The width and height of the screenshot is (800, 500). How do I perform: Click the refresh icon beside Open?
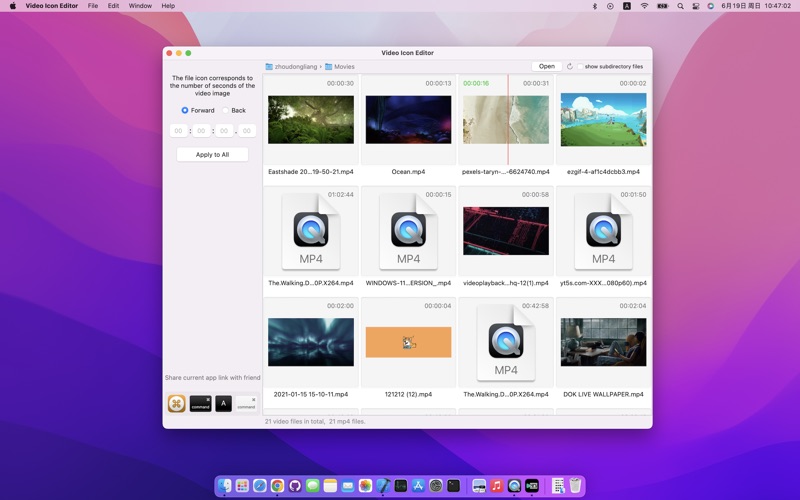point(570,67)
